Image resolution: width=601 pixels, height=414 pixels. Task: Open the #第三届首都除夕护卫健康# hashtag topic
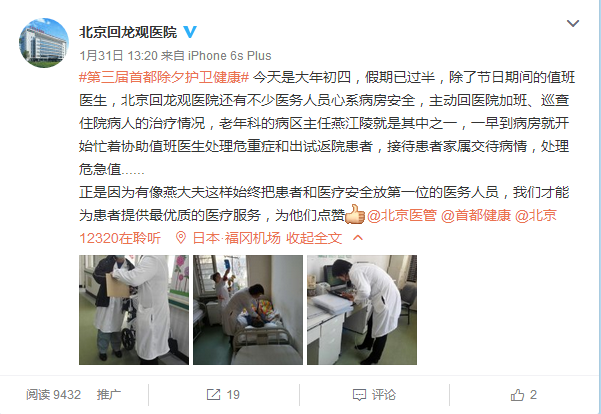pos(164,77)
